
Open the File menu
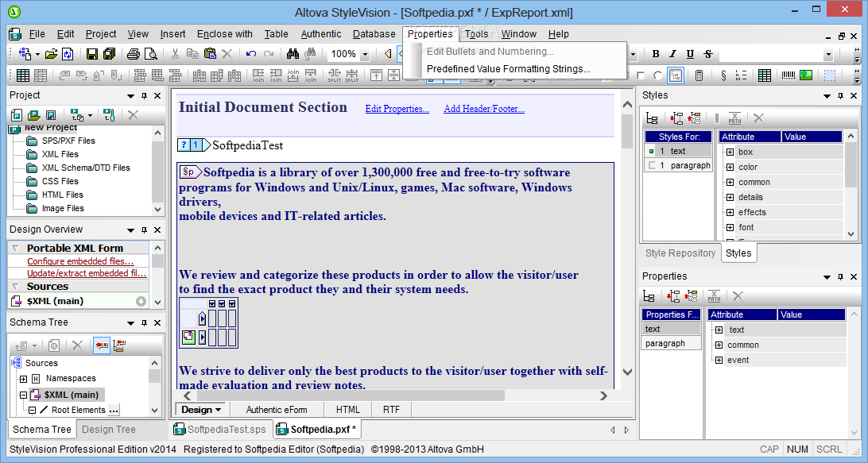37,33
